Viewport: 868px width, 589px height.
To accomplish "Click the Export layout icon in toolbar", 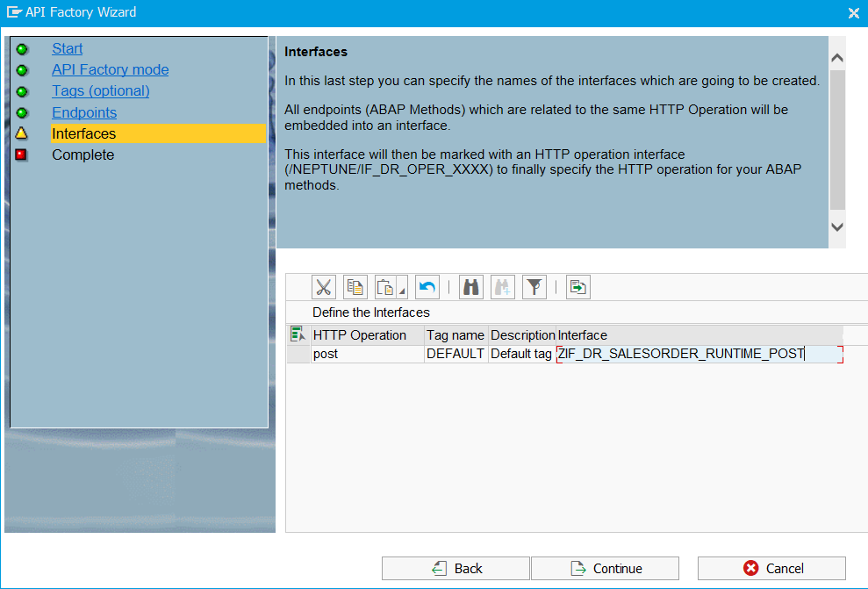I will coord(577,287).
